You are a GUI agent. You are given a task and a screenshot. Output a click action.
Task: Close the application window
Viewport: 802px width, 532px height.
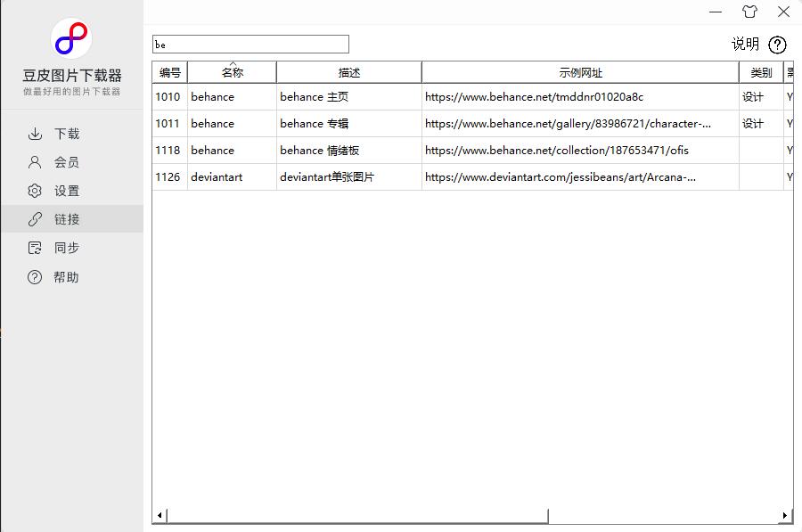point(783,12)
